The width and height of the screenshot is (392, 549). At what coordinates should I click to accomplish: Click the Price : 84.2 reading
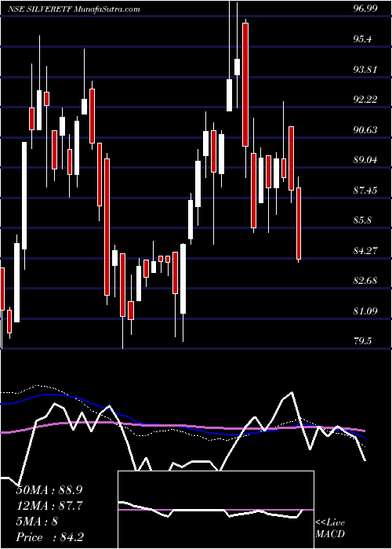(49, 537)
